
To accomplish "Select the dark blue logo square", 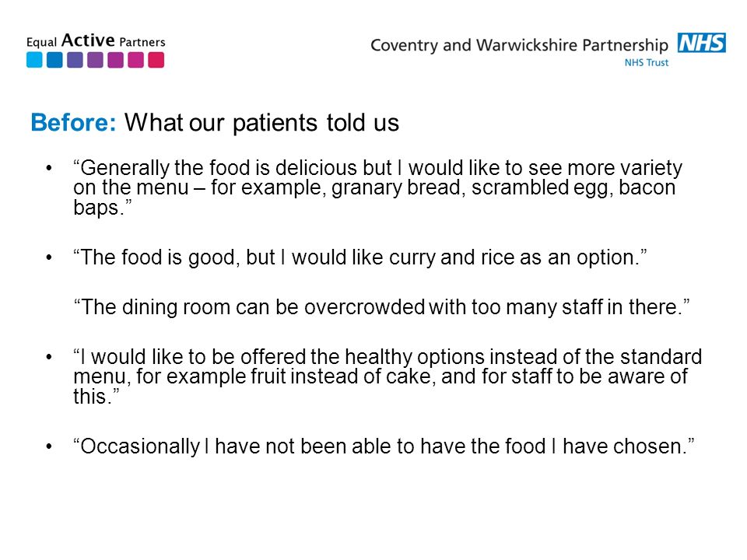I will coord(54,60).
